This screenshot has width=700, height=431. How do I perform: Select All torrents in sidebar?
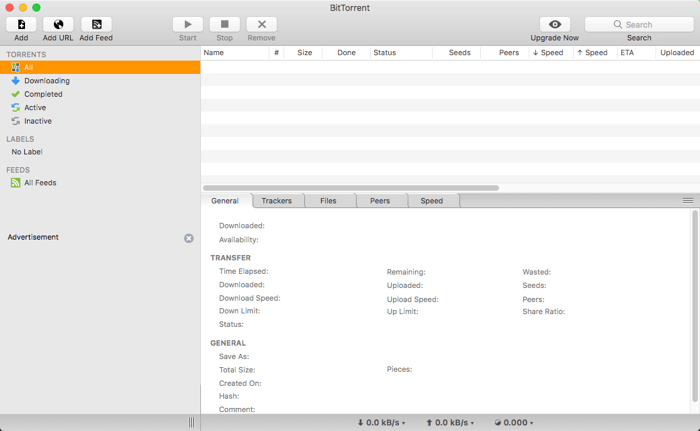[100, 67]
